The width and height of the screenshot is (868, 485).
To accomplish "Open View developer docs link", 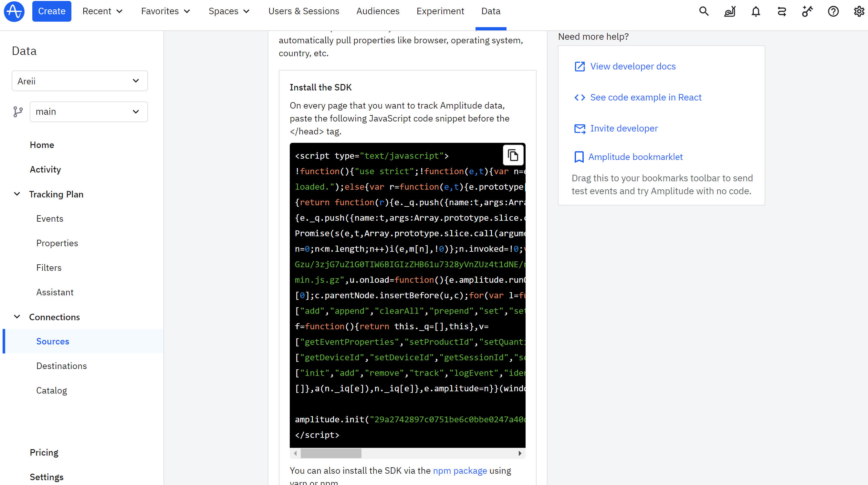I will [x=633, y=66].
